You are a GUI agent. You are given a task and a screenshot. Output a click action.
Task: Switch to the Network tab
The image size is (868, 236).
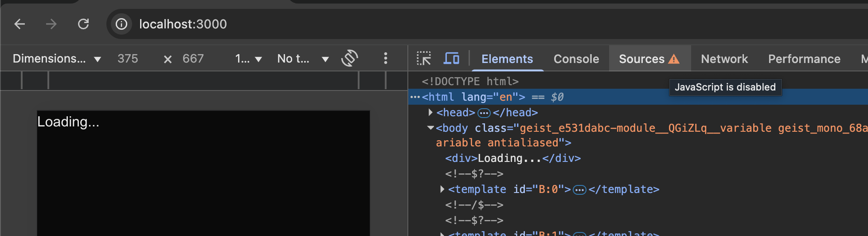coord(724,59)
